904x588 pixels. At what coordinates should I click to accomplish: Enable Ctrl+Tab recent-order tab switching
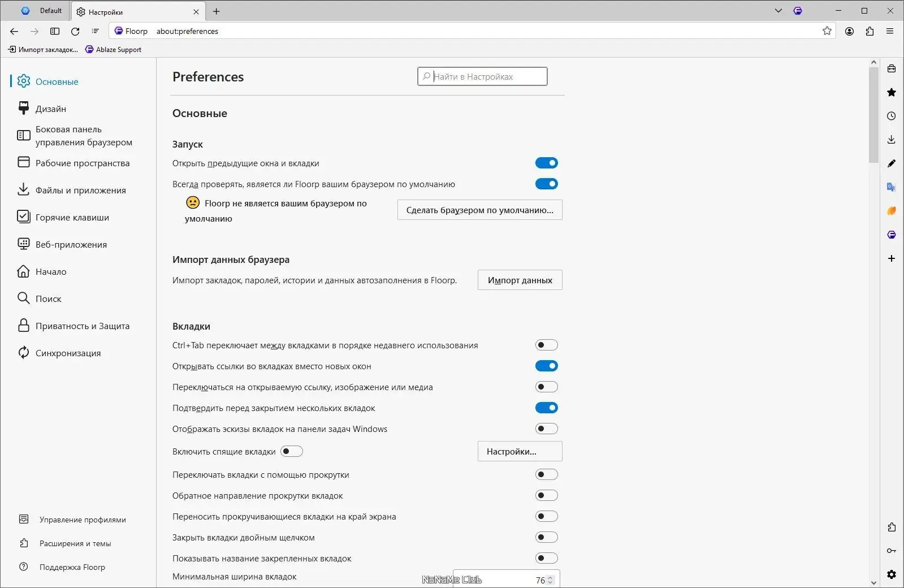(x=547, y=345)
